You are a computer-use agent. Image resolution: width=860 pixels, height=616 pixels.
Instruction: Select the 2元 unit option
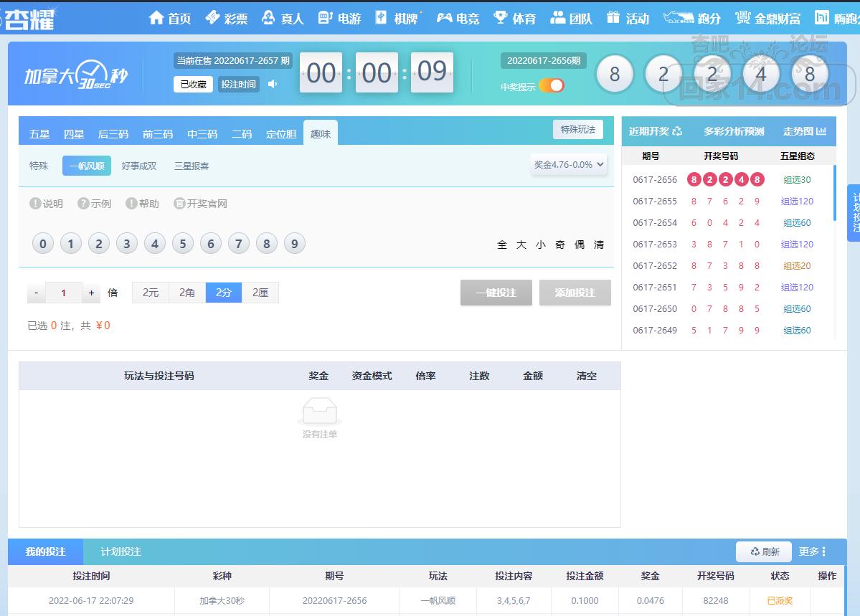[x=151, y=293]
